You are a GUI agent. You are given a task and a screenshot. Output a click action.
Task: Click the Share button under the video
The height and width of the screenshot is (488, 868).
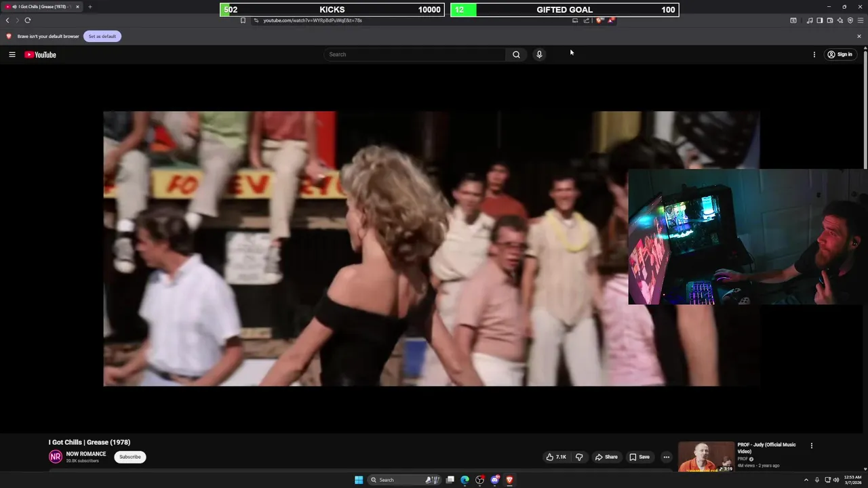click(x=606, y=457)
